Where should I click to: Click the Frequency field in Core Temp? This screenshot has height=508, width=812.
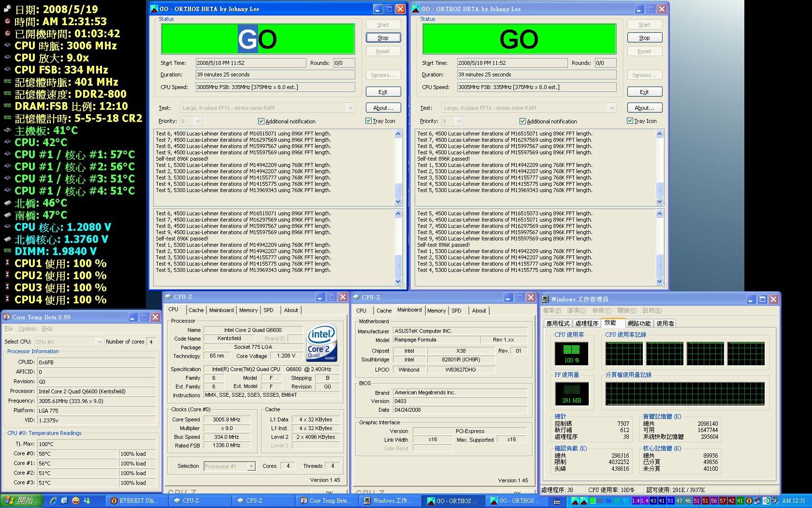click(x=97, y=401)
